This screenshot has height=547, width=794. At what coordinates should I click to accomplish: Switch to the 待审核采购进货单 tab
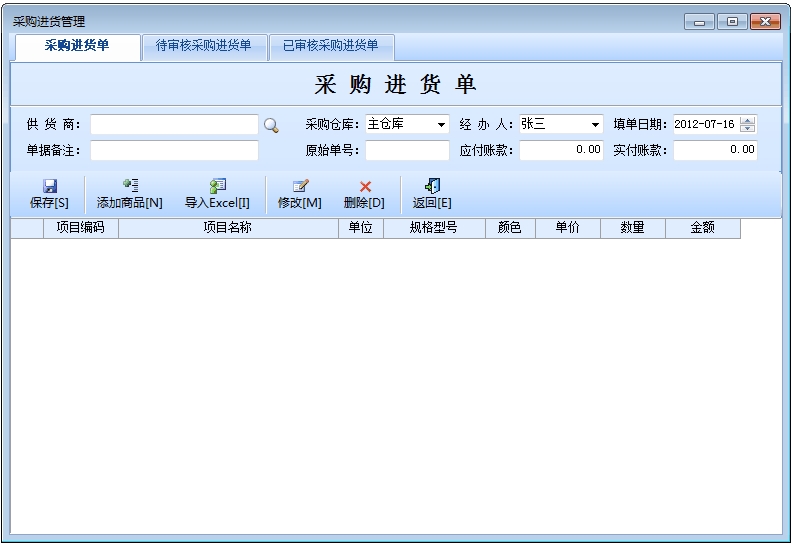[204, 46]
